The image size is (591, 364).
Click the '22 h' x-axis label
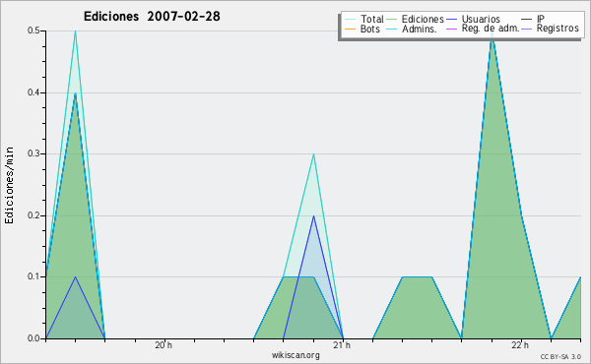[520, 345]
